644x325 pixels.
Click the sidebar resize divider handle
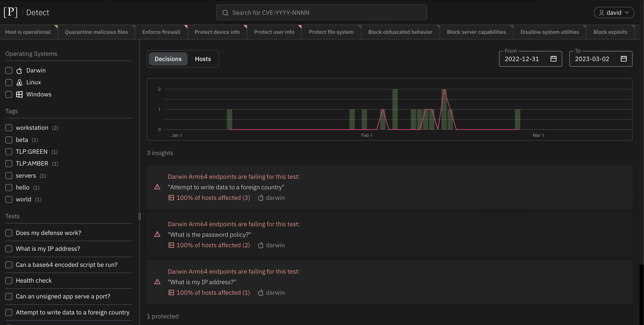pyautogui.click(x=139, y=216)
